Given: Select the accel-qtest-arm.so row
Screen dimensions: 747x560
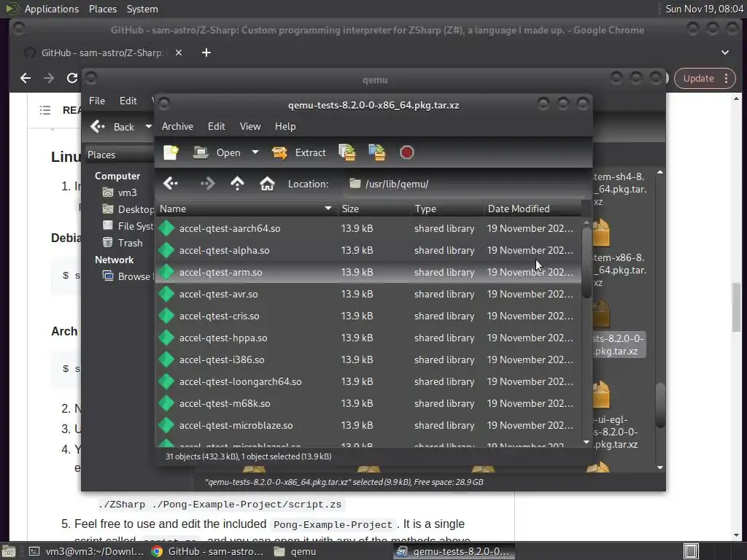Looking at the screenshot, I should click(368, 273).
